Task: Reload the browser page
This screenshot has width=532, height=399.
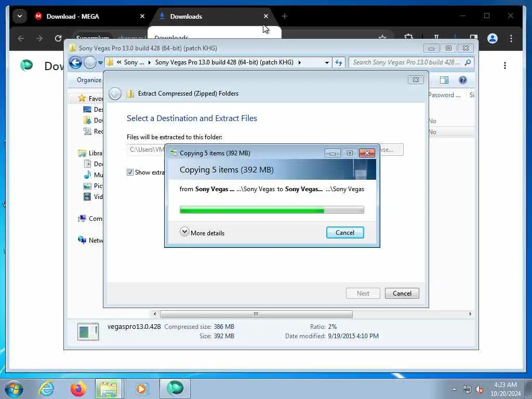Action: point(58,38)
